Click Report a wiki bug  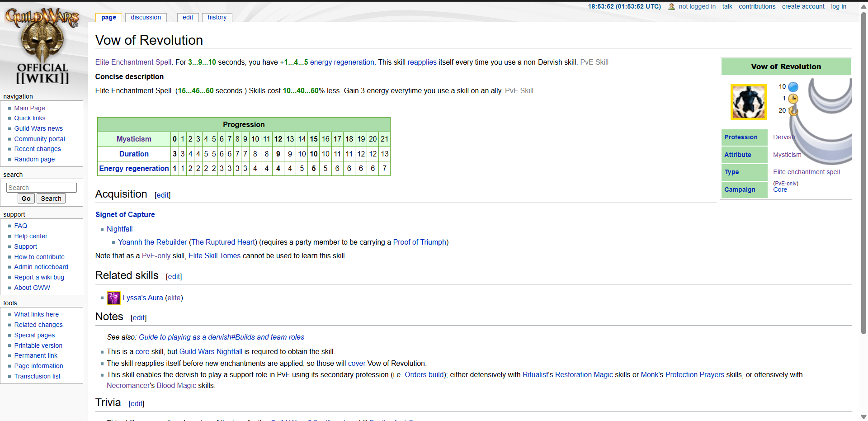[x=39, y=277]
